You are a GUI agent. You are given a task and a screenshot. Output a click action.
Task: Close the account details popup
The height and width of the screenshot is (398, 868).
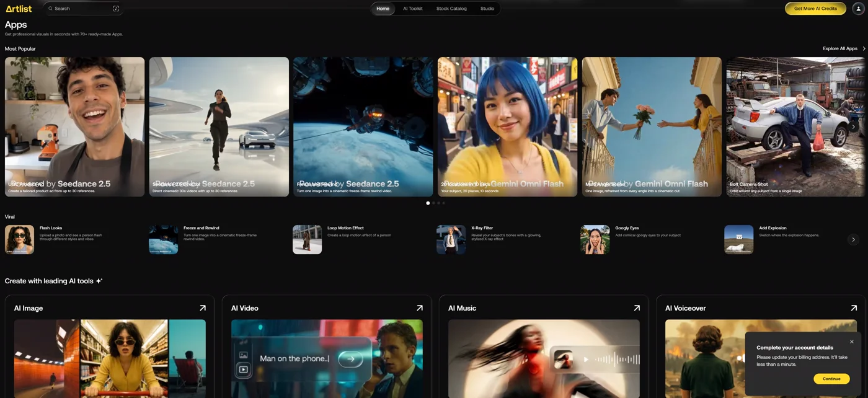click(851, 342)
